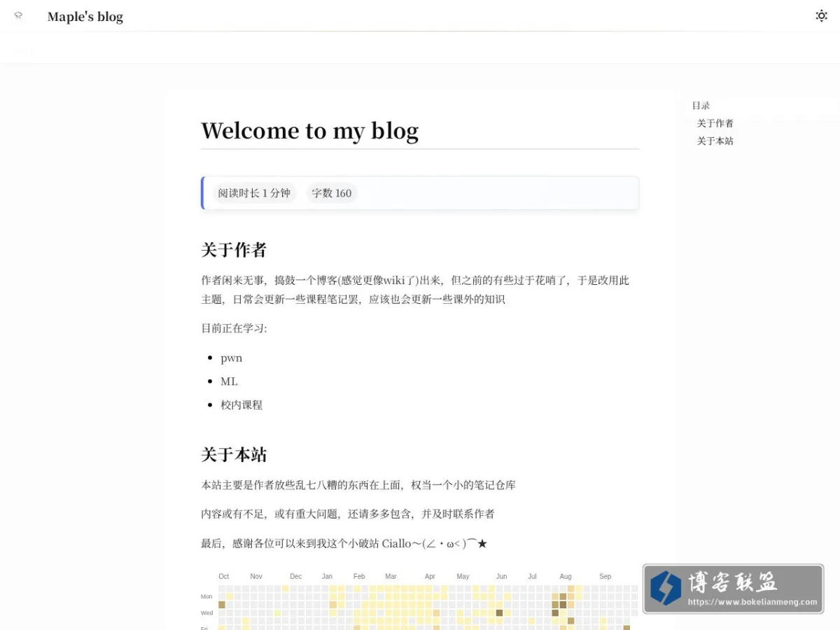Screen dimensions: 840x630
Task: Click the Aug label on the heatmap
Action: 566,577
